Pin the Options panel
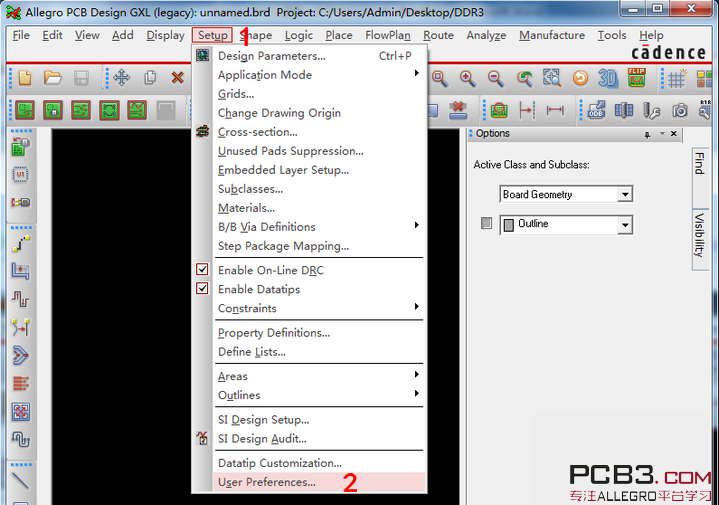This screenshot has height=505, width=719. pos(647,134)
